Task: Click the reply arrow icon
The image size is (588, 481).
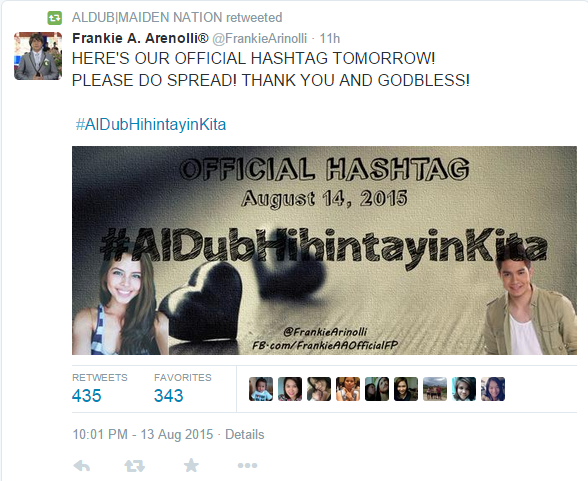Action: click(82, 466)
